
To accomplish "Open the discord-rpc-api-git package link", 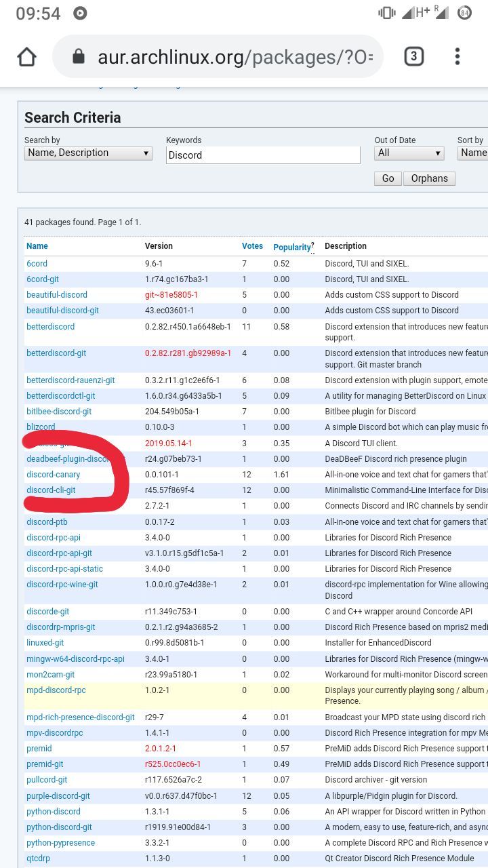I will [59, 553].
